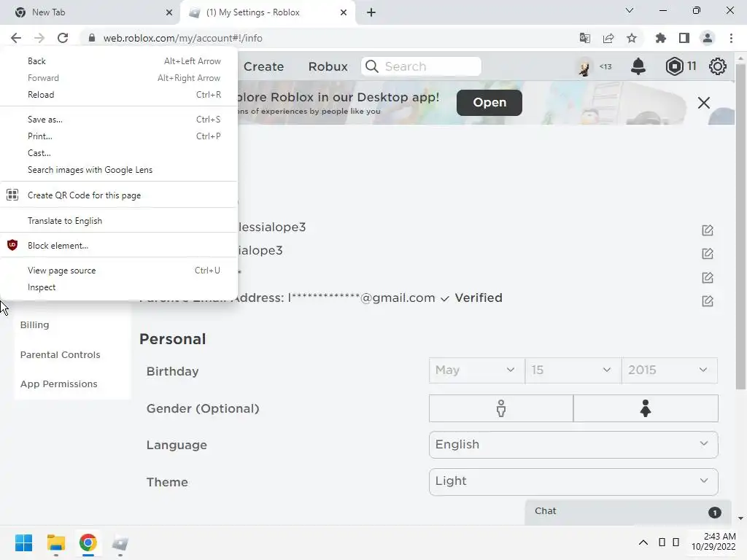Open File Explorer from the taskbar
Screen dimensions: 747x560
point(55,542)
